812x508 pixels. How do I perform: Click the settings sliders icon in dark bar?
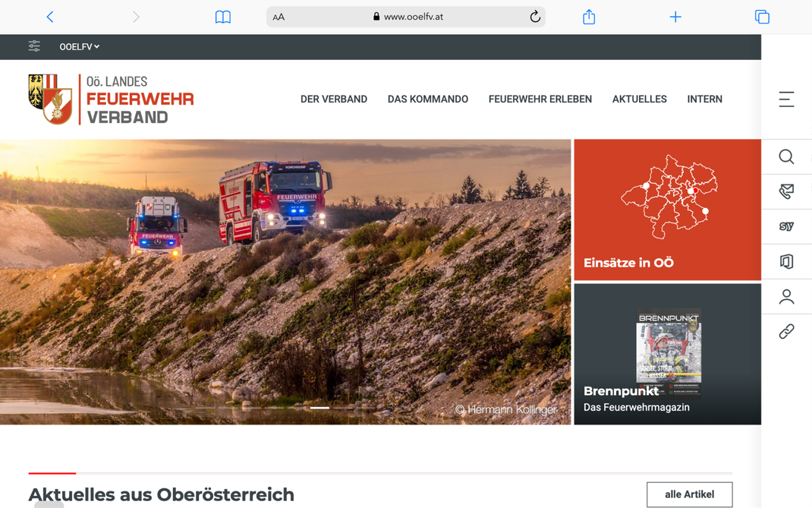[34, 46]
